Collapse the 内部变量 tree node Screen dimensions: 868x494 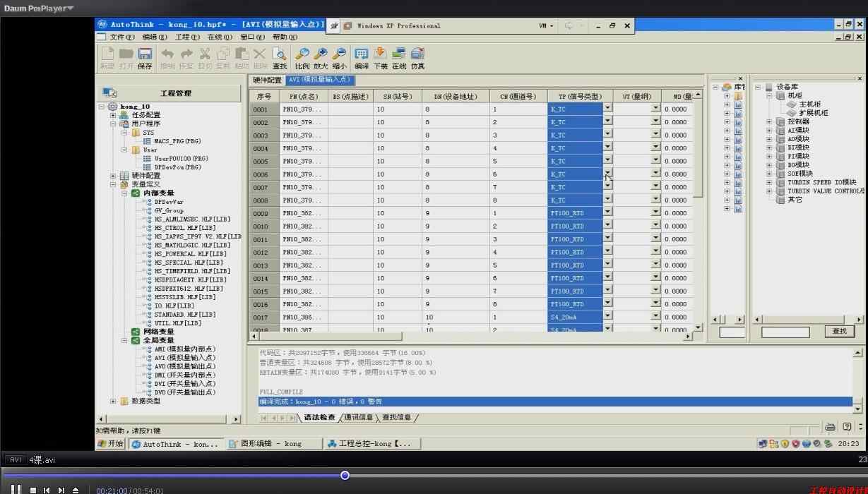[x=124, y=193]
